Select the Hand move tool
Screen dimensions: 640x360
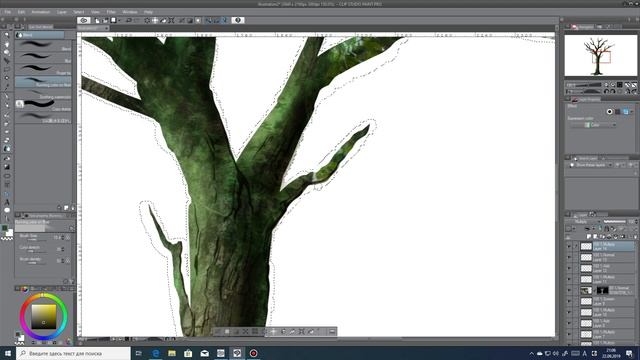coord(7,44)
